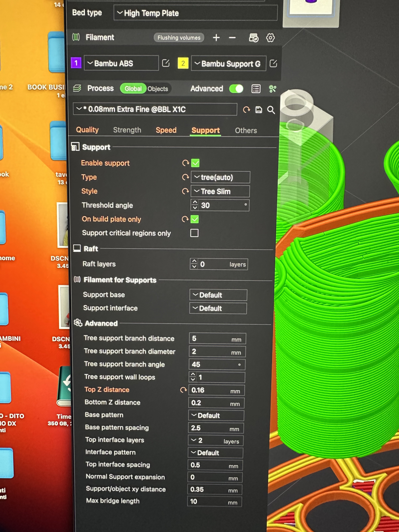Reset Top Z distance value arrow
Screen dimensions: 399x532
coord(184,390)
